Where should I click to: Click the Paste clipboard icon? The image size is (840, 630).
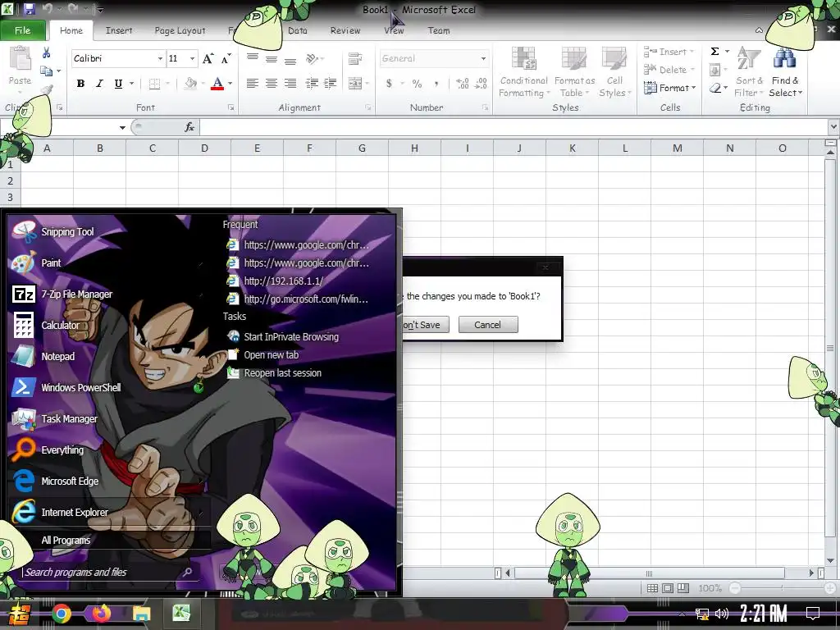pyautogui.click(x=20, y=59)
